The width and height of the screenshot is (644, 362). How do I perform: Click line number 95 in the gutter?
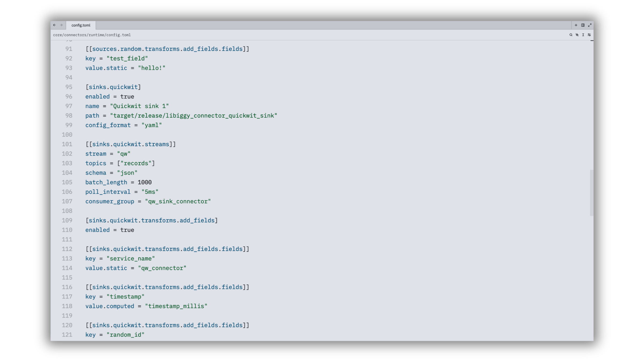click(69, 87)
